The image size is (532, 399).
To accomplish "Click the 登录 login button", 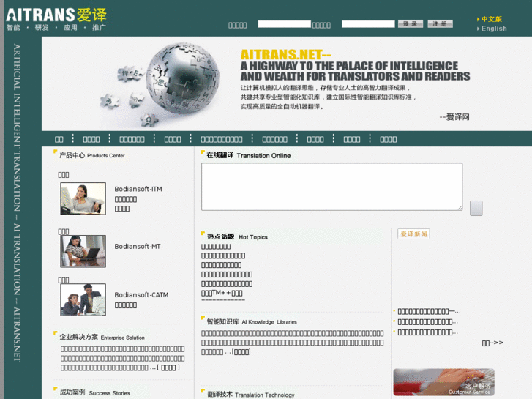I will 411,23.
